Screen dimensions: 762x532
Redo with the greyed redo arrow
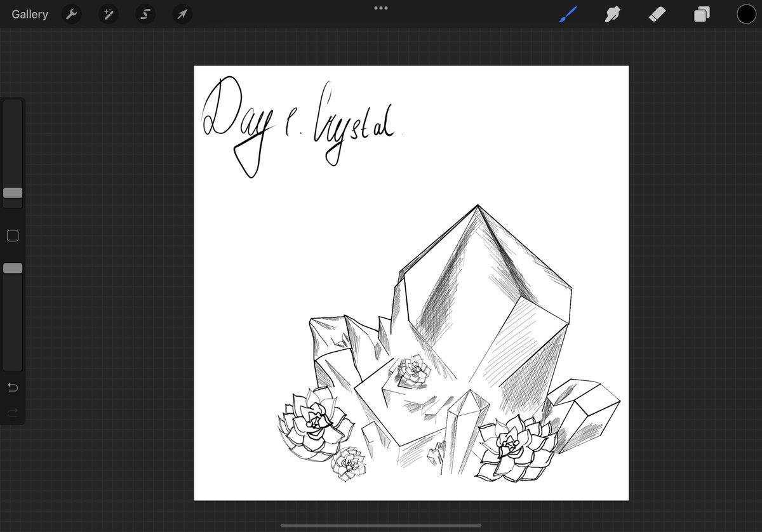point(13,413)
